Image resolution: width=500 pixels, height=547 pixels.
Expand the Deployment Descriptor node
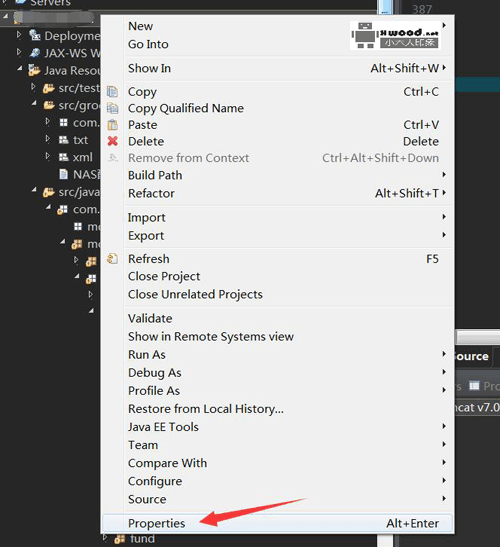point(19,35)
